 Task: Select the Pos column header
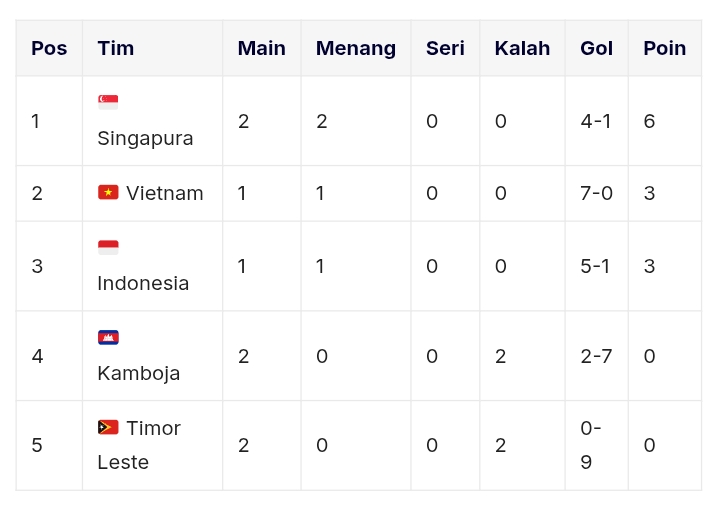(49, 48)
